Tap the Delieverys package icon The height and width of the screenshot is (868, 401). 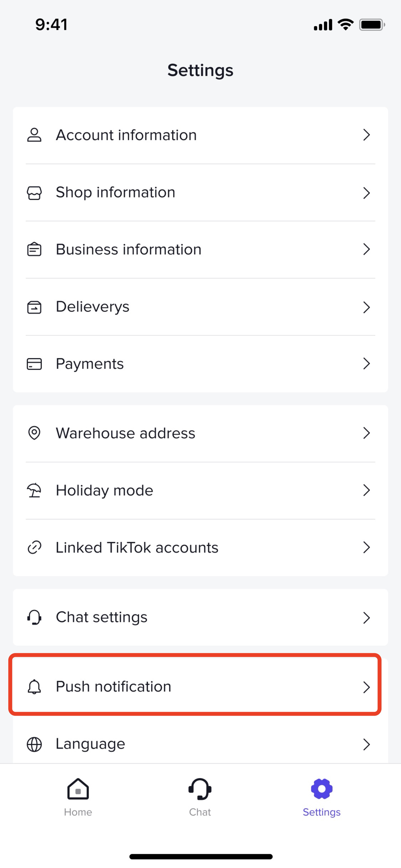pyautogui.click(x=34, y=307)
